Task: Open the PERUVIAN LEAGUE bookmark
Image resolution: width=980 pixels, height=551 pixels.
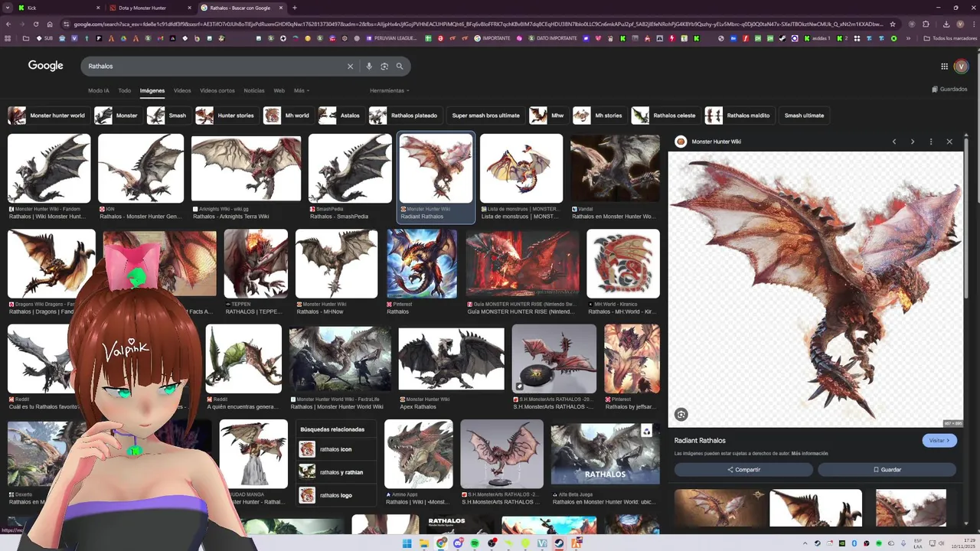Action: (391, 38)
